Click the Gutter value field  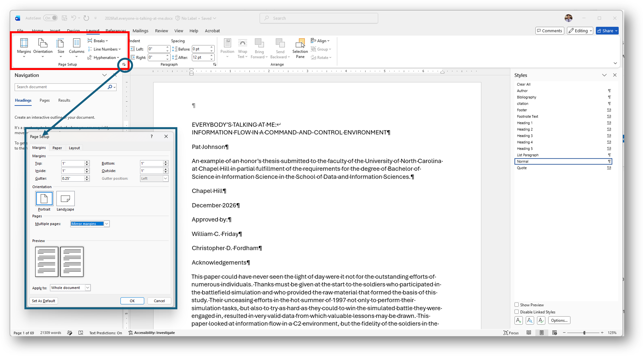(x=73, y=178)
